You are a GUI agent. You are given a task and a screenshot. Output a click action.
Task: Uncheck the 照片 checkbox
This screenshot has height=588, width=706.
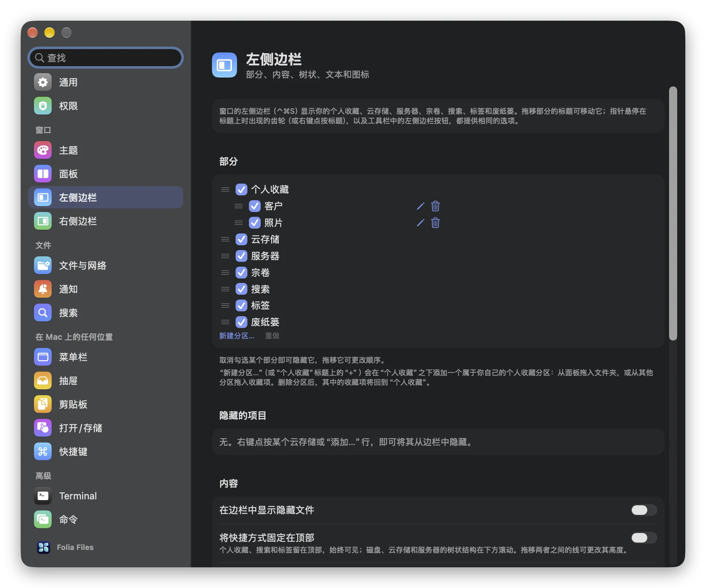click(255, 223)
